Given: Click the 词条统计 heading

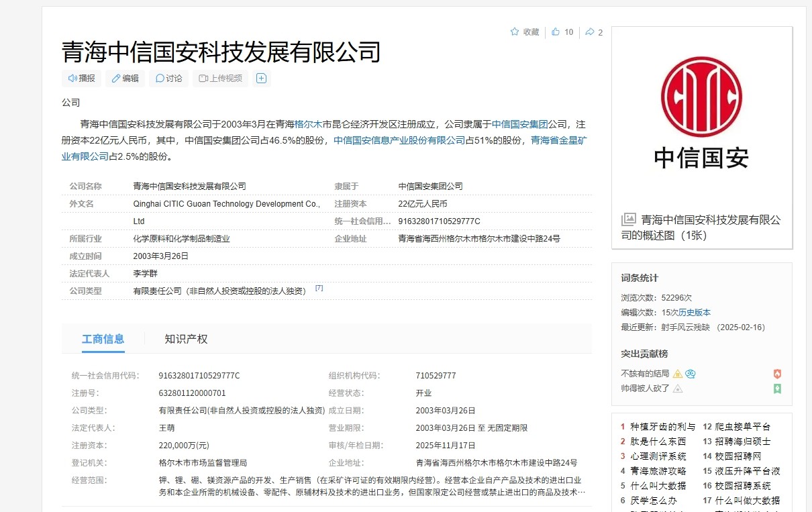Looking at the screenshot, I should pyautogui.click(x=640, y=278).
